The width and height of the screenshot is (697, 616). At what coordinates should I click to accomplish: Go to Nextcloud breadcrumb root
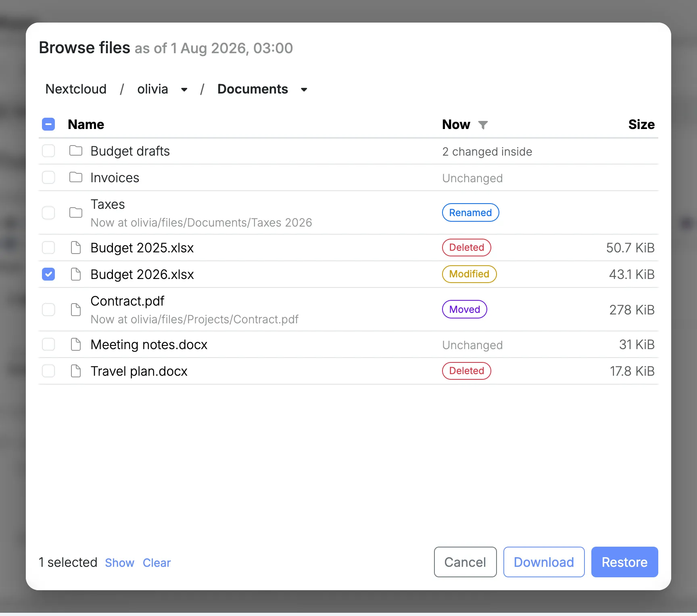pyautogui.click(x=76, y=89)
